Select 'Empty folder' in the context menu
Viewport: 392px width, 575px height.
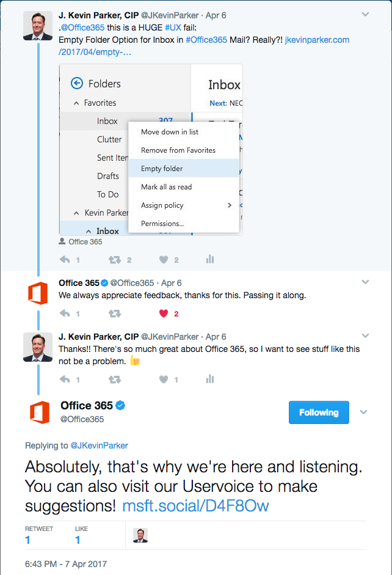click(162, 169)
